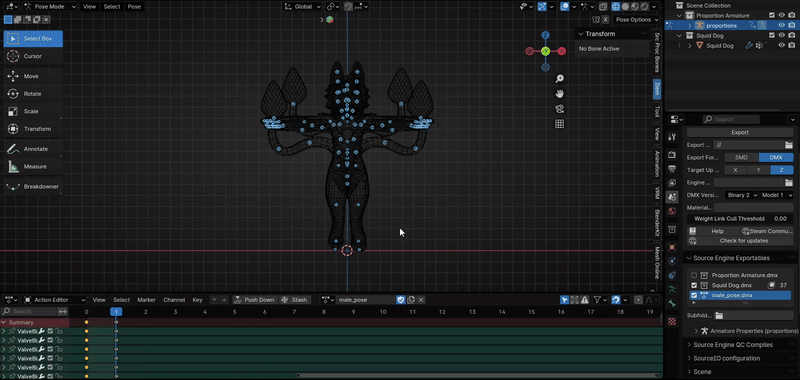Click the pan hand icon in viewport
800x380 pixels.
click(x=560, y=94)
